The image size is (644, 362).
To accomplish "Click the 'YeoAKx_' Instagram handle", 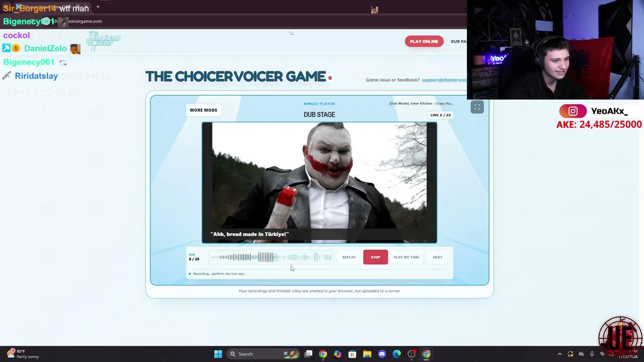I will click(x=609, y=111).
